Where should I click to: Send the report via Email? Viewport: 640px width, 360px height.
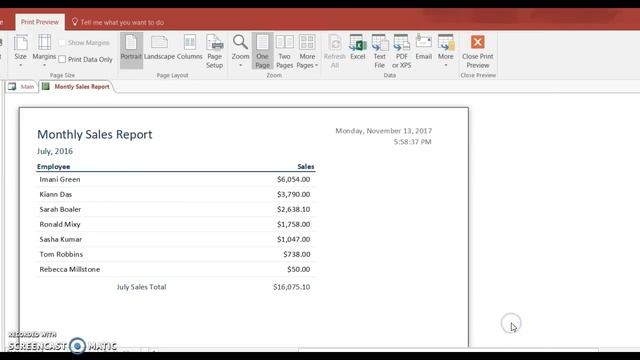point(424,48)
